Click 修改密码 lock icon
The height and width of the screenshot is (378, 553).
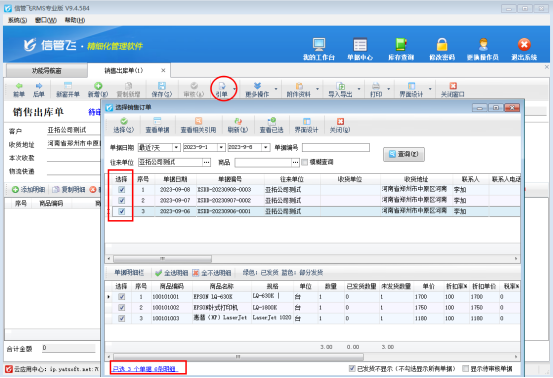pos(442,45)
